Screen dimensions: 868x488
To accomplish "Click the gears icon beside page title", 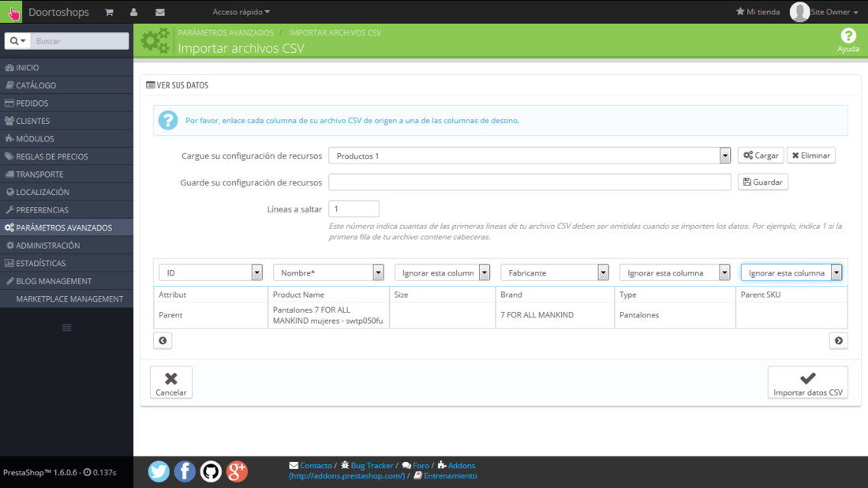I will [x=155, y=40].
